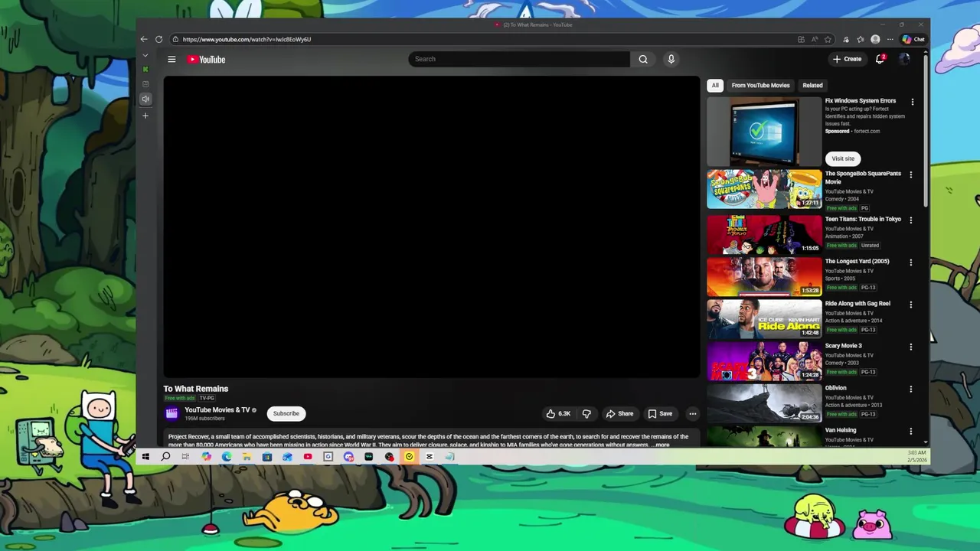Open File Explorer from the taskbar
This screenshot has width=980, height=551.
click(x=247, y=457)
